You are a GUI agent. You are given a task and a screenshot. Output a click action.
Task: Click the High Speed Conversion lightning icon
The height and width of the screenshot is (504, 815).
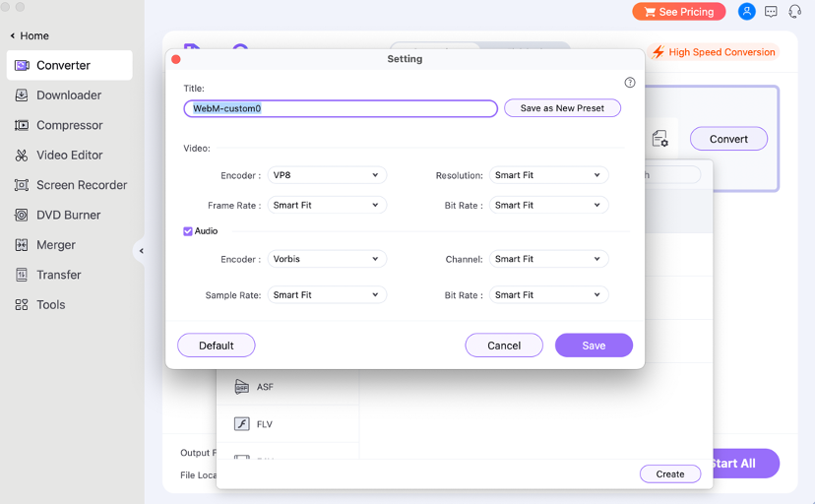658,52
